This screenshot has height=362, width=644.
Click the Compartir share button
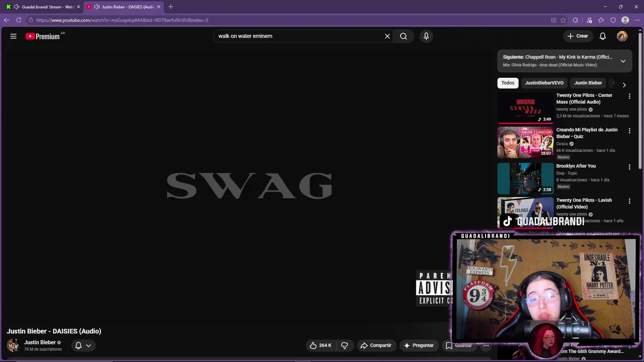pos(376,345)
